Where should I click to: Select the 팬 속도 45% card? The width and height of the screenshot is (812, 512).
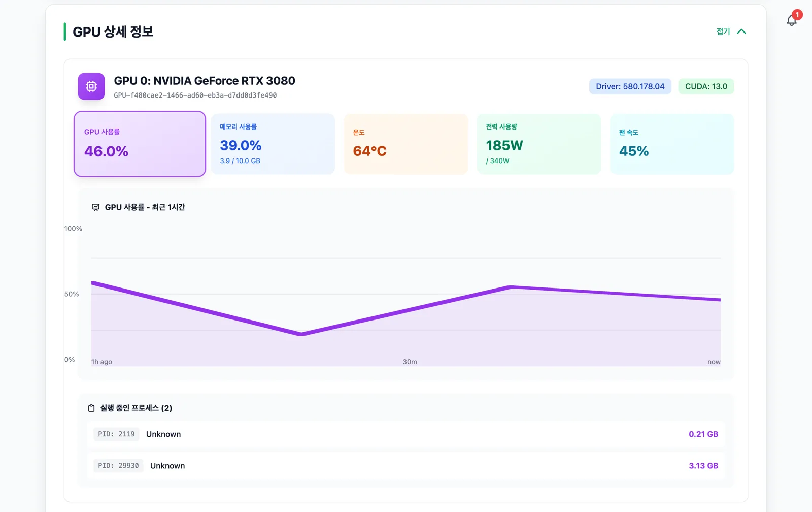click(x=672, y=144)
